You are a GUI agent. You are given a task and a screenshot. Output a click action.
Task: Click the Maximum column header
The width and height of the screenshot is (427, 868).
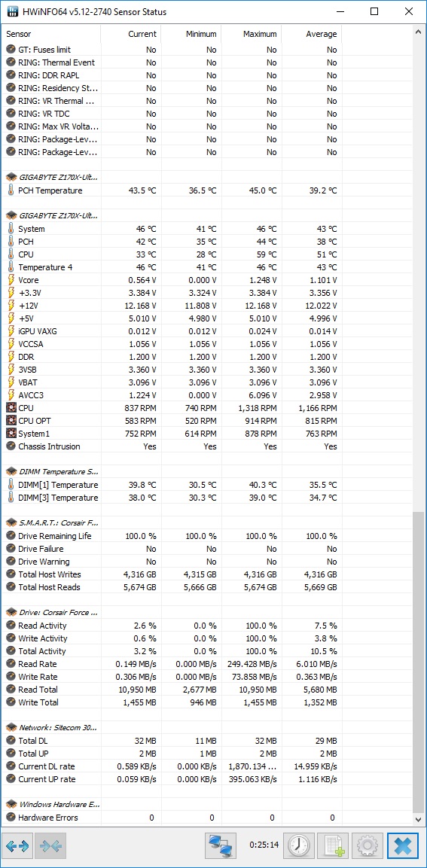click(x=252, y=34)
